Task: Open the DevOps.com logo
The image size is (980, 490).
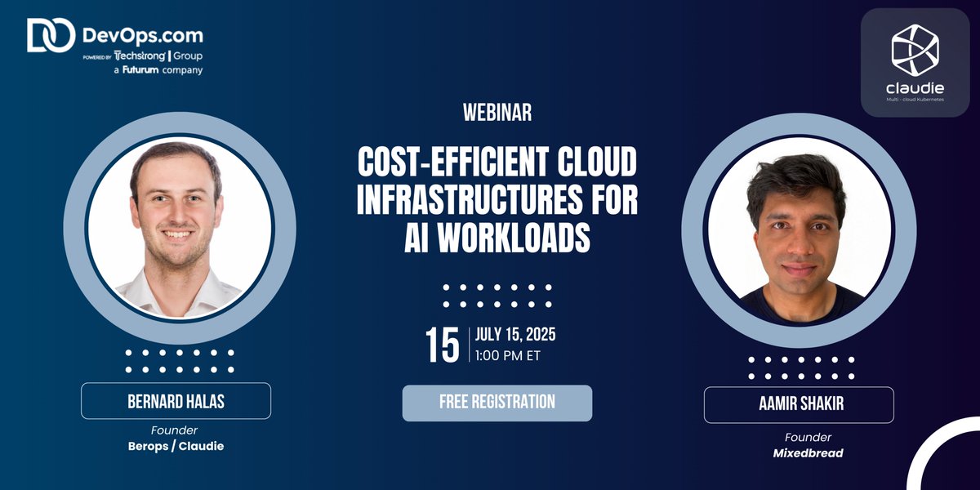Action: point(115,36)
